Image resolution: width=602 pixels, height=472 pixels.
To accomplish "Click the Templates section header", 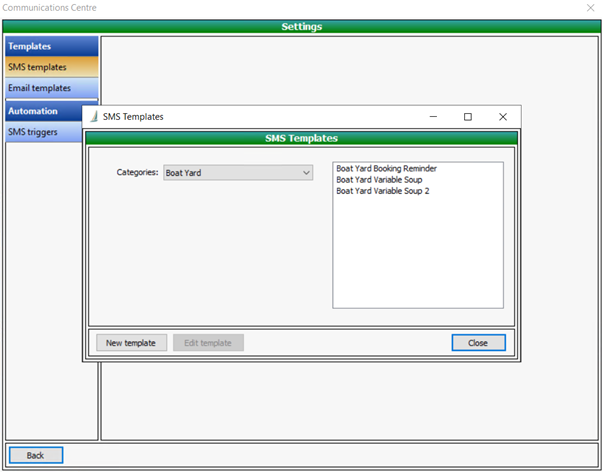I will pos(52,46).
